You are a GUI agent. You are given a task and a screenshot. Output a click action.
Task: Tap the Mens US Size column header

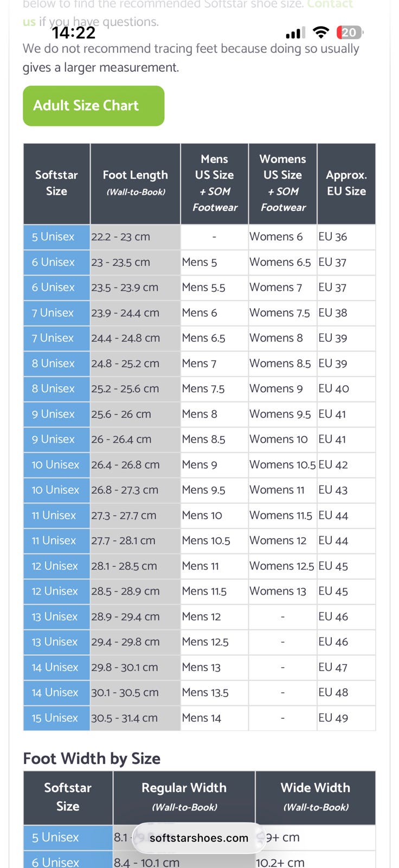tap(215, 183)
